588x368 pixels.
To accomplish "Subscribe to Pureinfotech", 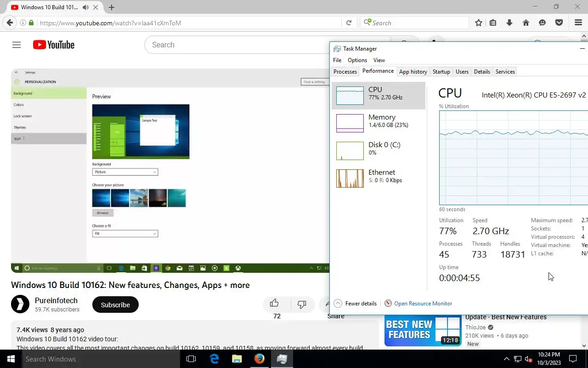I will pyautogui.click(x=115, y=305).
